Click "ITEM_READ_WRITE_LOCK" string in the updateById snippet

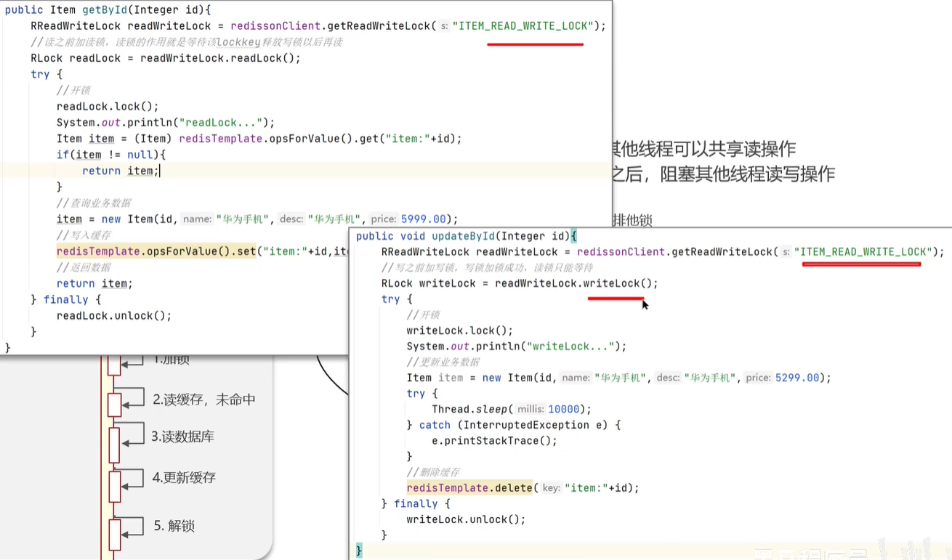[x=864, y=252]
